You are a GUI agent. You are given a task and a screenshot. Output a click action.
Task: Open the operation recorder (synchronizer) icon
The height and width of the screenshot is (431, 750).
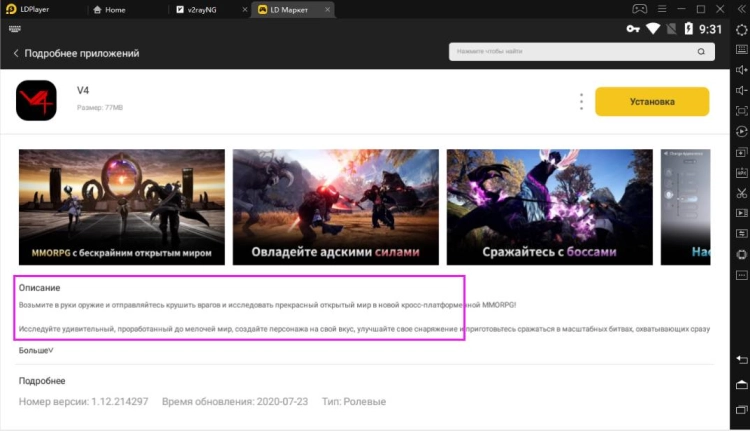[741, 132]
